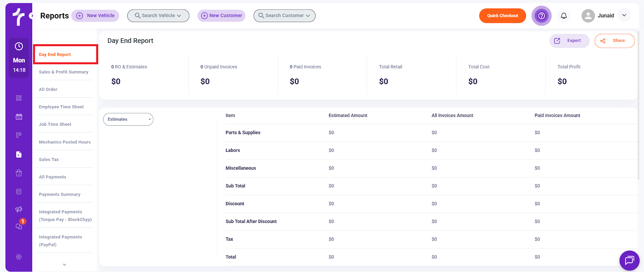Screen dimensions: 644x272
Task: Select Sales & Profit Summary report
Action: coord(64,72)
